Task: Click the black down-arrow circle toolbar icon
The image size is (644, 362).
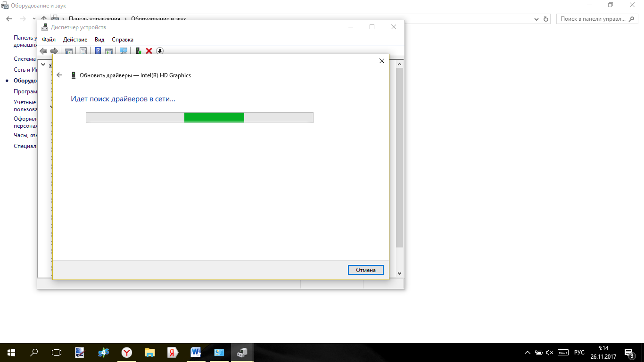Action: point(160,51)
